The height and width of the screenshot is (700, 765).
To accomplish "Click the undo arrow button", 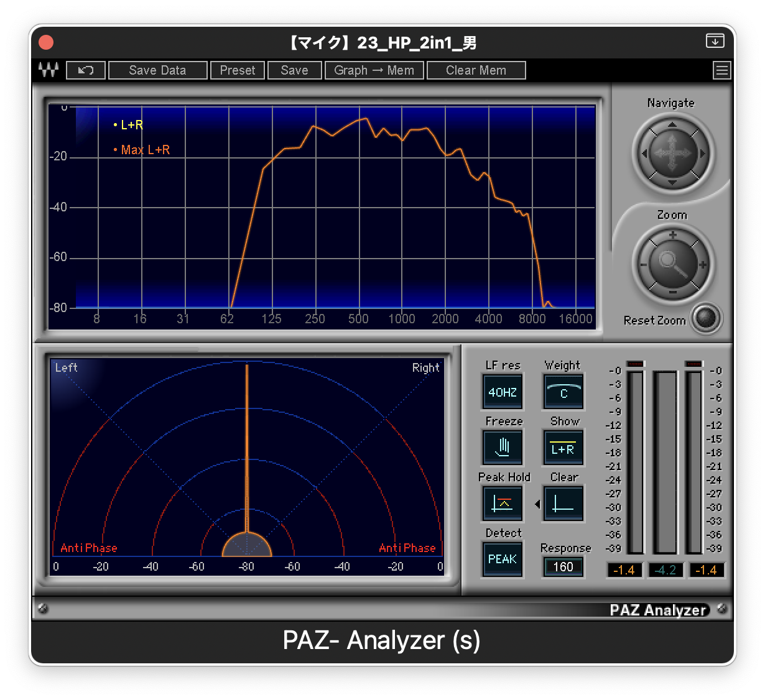I will tap(86, 70).
